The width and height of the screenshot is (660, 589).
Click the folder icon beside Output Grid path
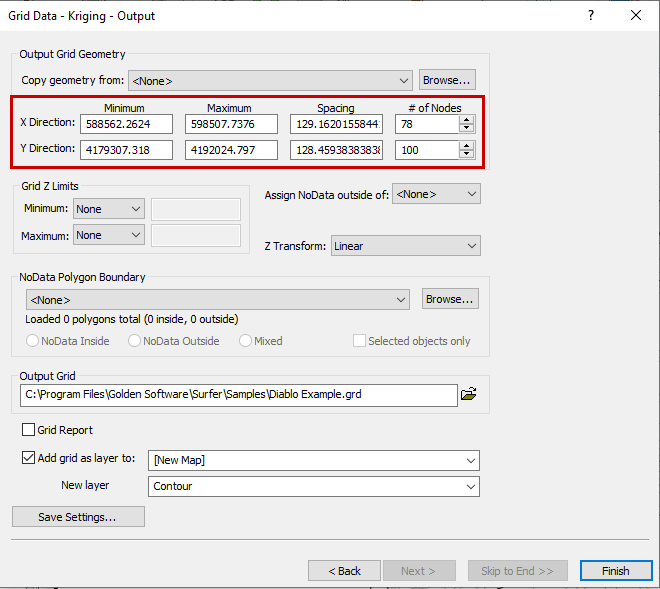468,395
